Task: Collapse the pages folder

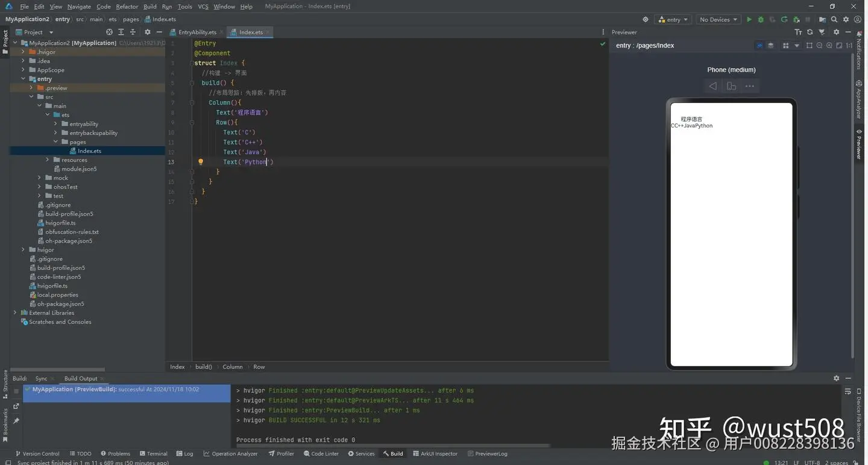Action: tap(56, 142)
